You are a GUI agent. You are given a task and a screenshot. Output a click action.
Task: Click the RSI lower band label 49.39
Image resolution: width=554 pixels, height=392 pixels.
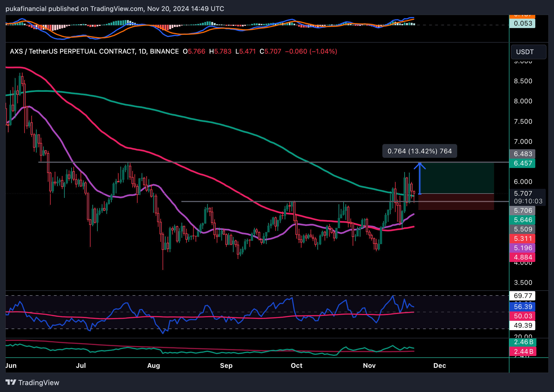pyautogui.click(x=522, y=325)
